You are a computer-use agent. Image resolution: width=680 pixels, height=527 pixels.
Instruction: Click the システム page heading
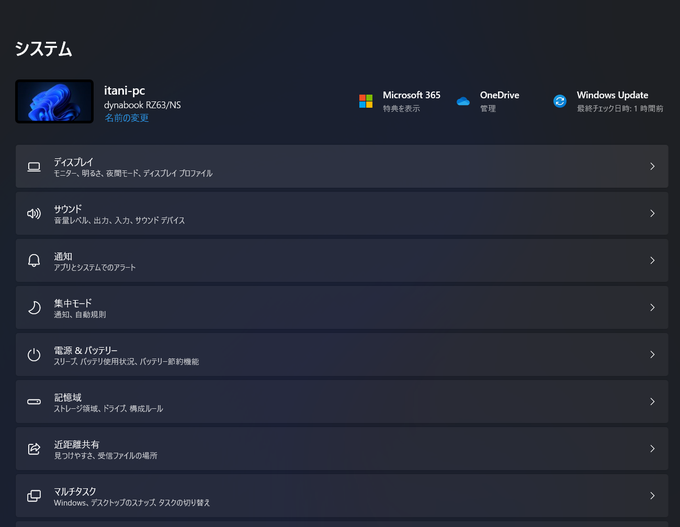43,49
